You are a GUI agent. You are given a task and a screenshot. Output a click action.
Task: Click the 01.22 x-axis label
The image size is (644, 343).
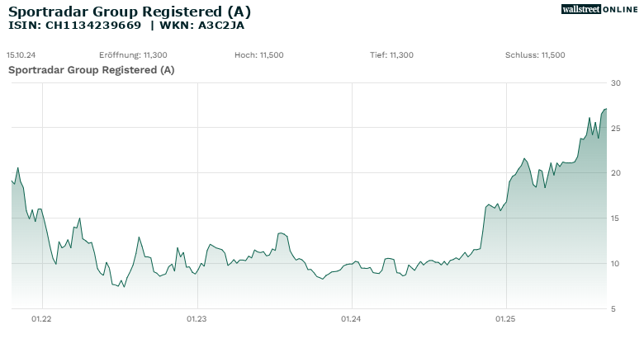(x=41, y=319)
